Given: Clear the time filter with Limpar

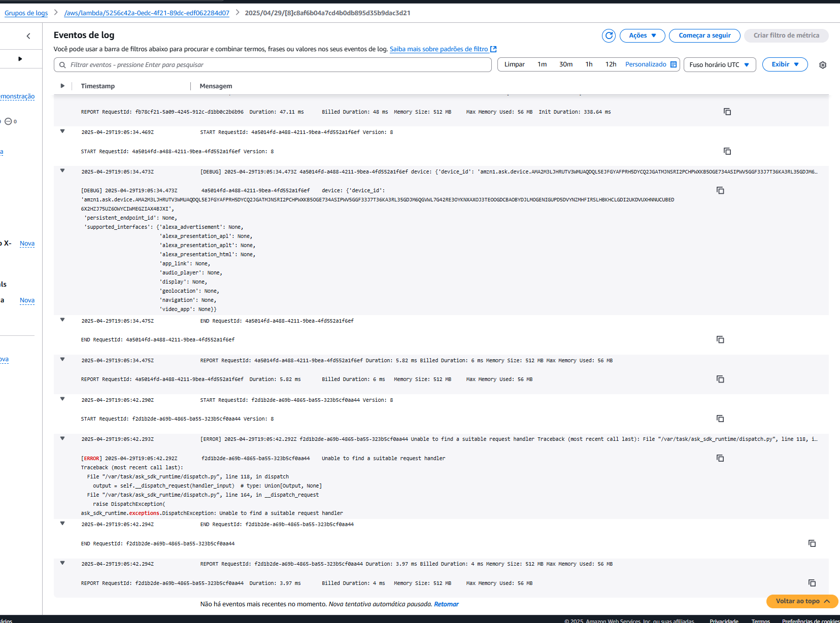Looking at the screenshot, I should click(x=514, y=64).
